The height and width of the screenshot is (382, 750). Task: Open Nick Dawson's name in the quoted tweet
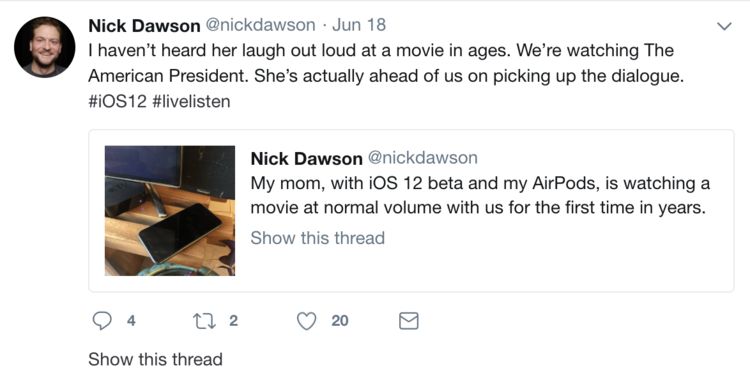tap(307, 159)
